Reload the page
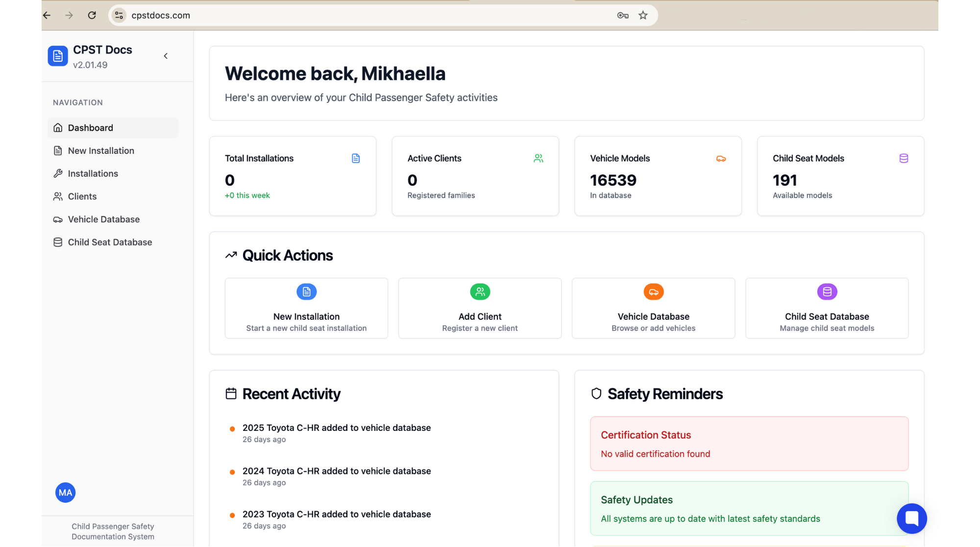 pos(92,15)
